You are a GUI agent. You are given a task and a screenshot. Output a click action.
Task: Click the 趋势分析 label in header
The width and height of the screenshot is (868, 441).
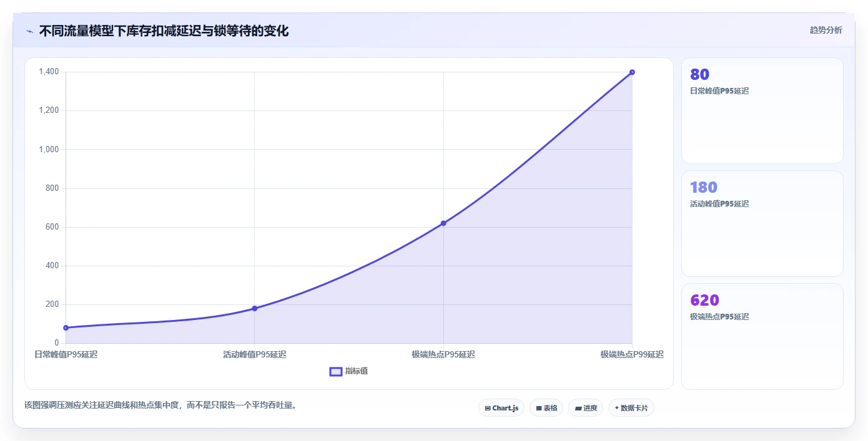826,30
